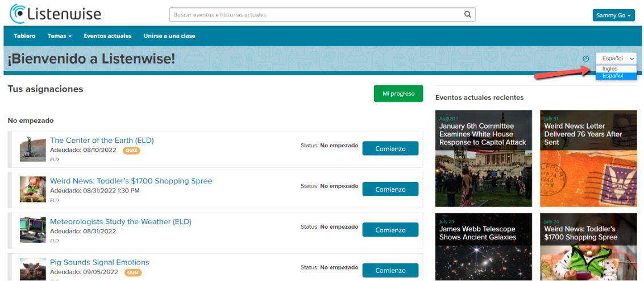Click Adeudado: 08/10/2022 due date

click(83, 150)
